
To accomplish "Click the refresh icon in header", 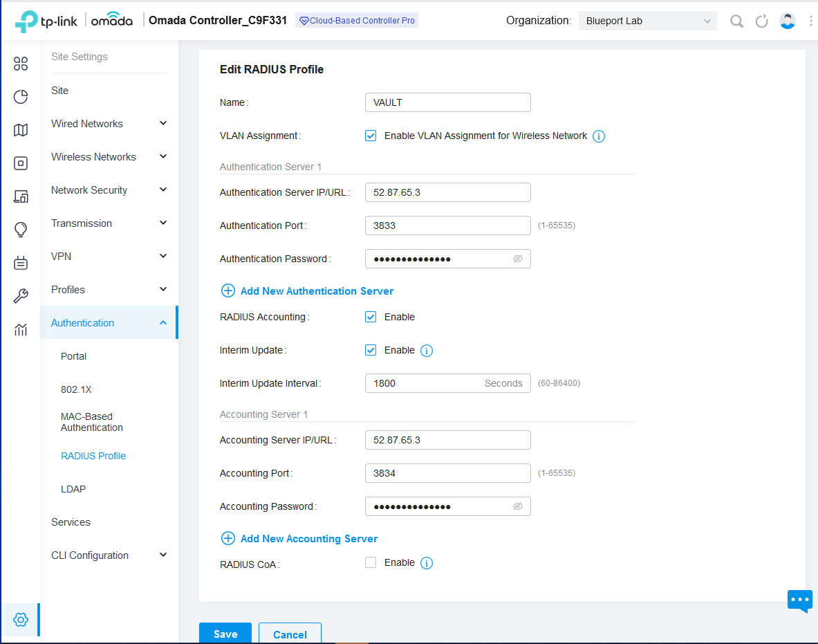I will coord(761,21).
